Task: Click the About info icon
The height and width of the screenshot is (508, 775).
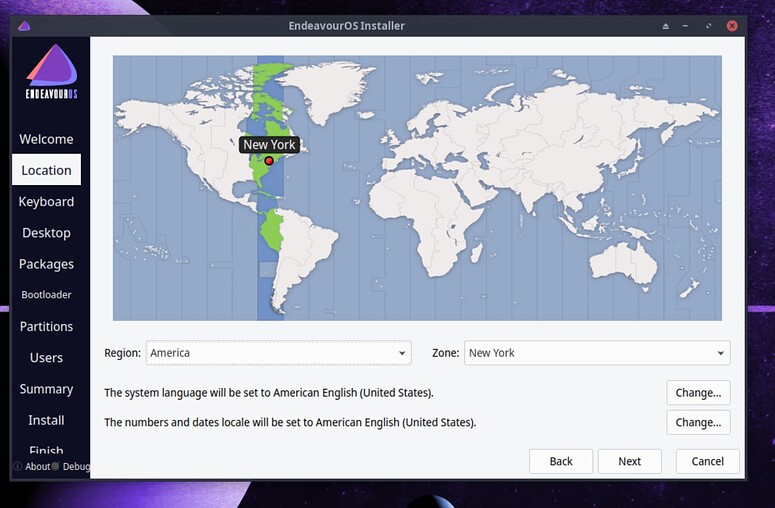Action: tap(17, 467)
